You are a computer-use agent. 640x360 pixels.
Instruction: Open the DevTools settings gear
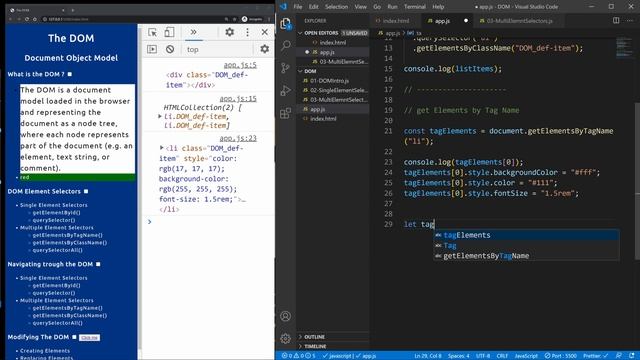coord(229,32)
